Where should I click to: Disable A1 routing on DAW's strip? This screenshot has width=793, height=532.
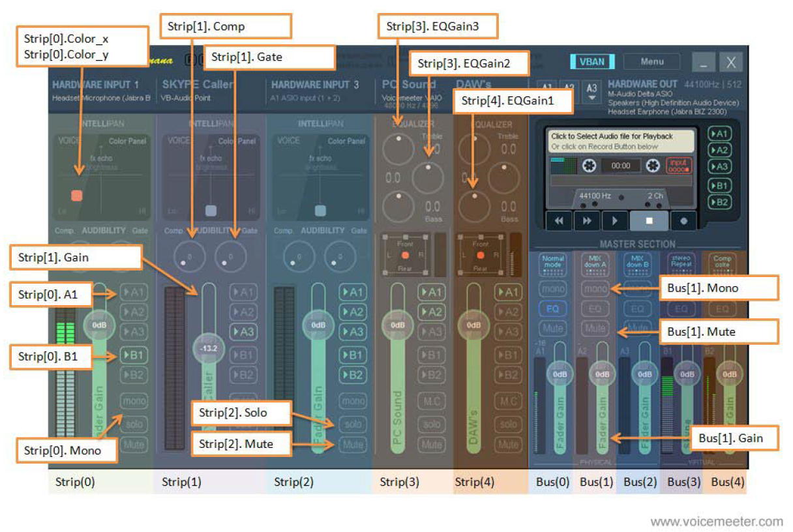508,293
